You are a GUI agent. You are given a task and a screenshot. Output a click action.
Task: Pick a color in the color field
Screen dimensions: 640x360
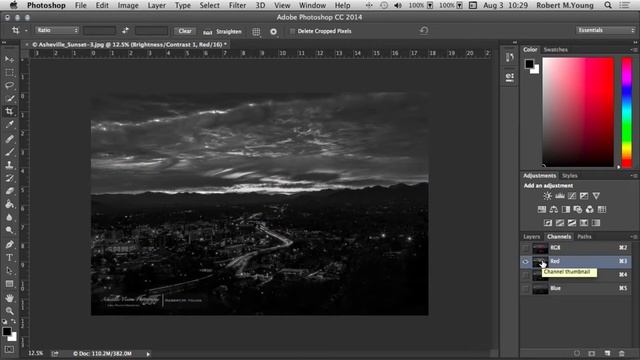click(578, 112)
